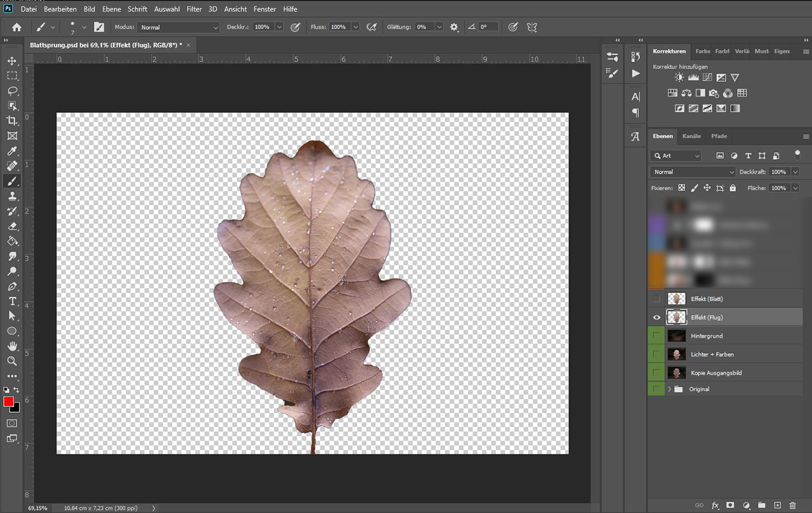Select the Move tool
812x513 pixels.
coord(12,61)
